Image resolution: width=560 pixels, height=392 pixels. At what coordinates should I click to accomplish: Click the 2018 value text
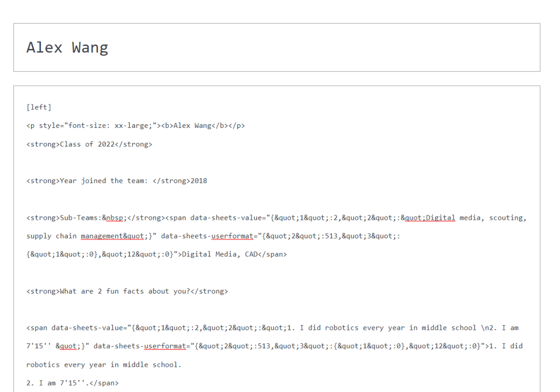198,180
